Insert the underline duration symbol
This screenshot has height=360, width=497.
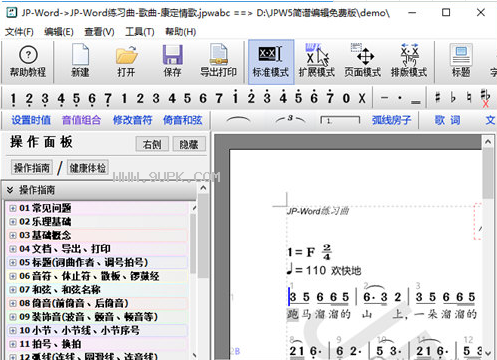(x=415, y=102)
